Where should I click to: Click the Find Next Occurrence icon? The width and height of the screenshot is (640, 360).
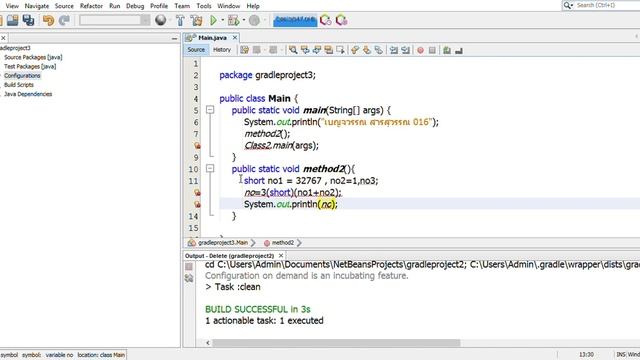[x=317, y=50]
